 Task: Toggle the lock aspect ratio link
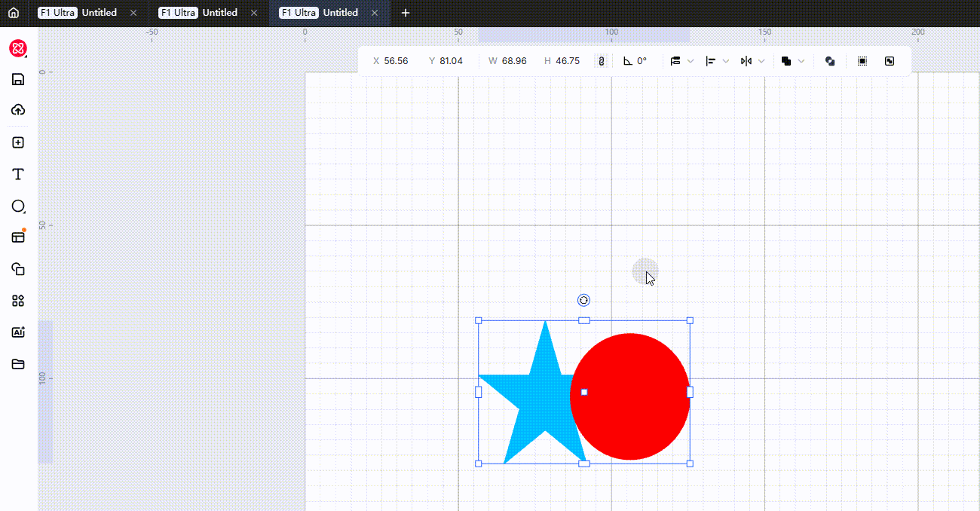coord(601,61)
